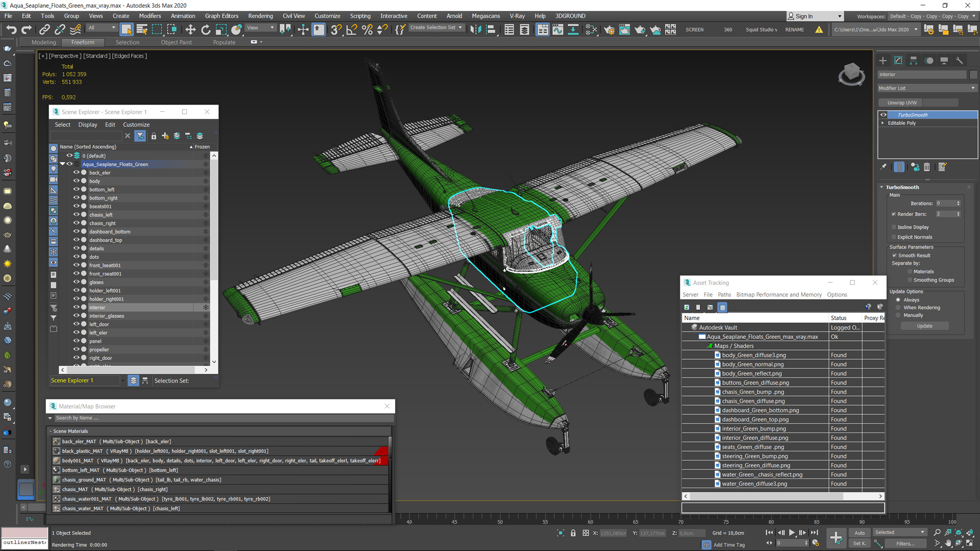Toggle 3D Snaps icon

(x=335, y=30)
